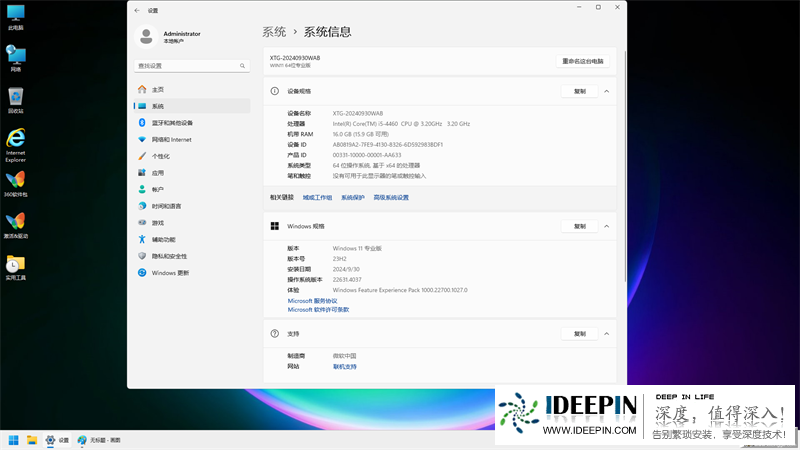Open the Microsoft 服务协议 link

312,301
